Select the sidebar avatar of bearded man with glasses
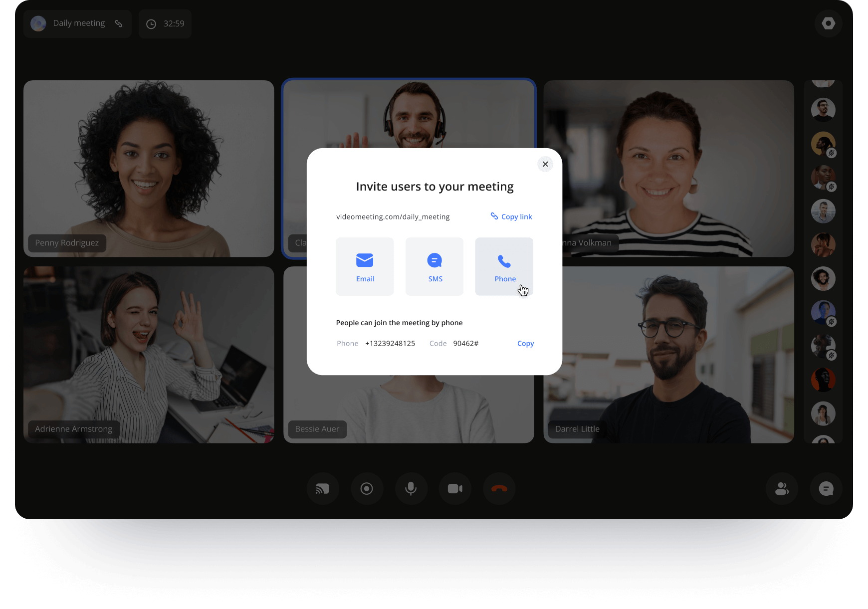 (823, 110)
